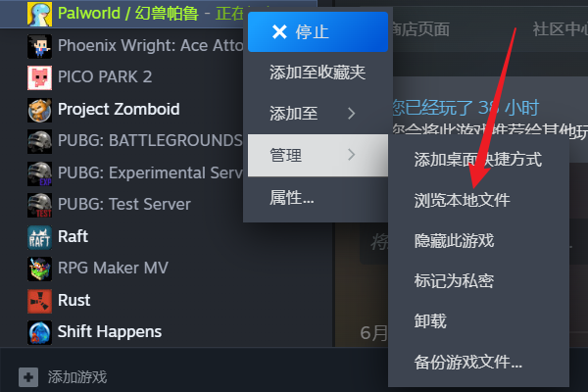Click the blue 停止 button

[x=318, y=32]
